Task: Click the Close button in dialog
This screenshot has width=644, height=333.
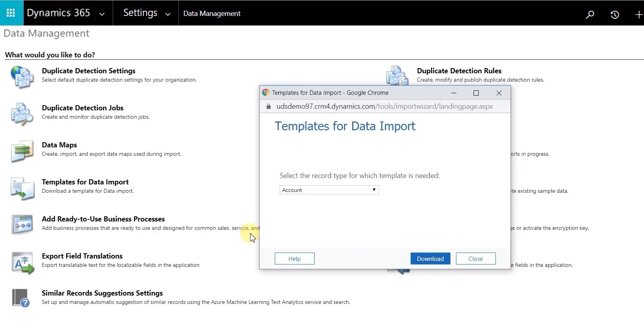Action: tap(476, 259)
